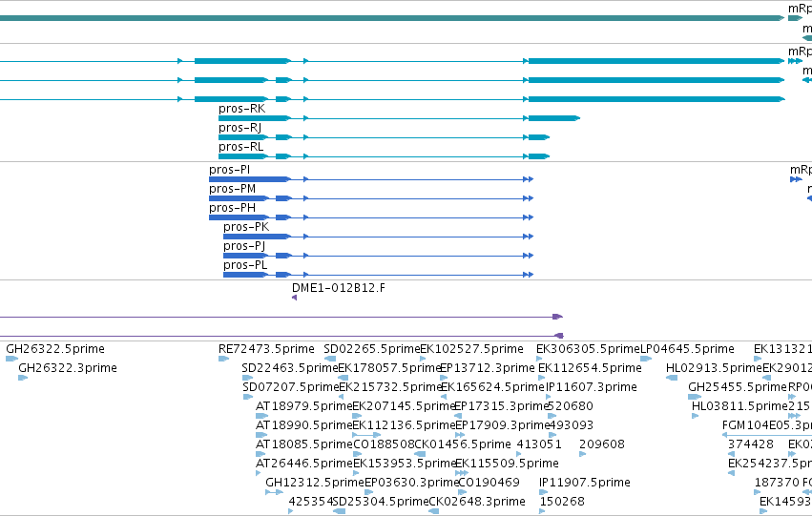The width and height of the screenshot is (812, 516).
Task: Select the feature labeled 209608
Action: [602, 444]
